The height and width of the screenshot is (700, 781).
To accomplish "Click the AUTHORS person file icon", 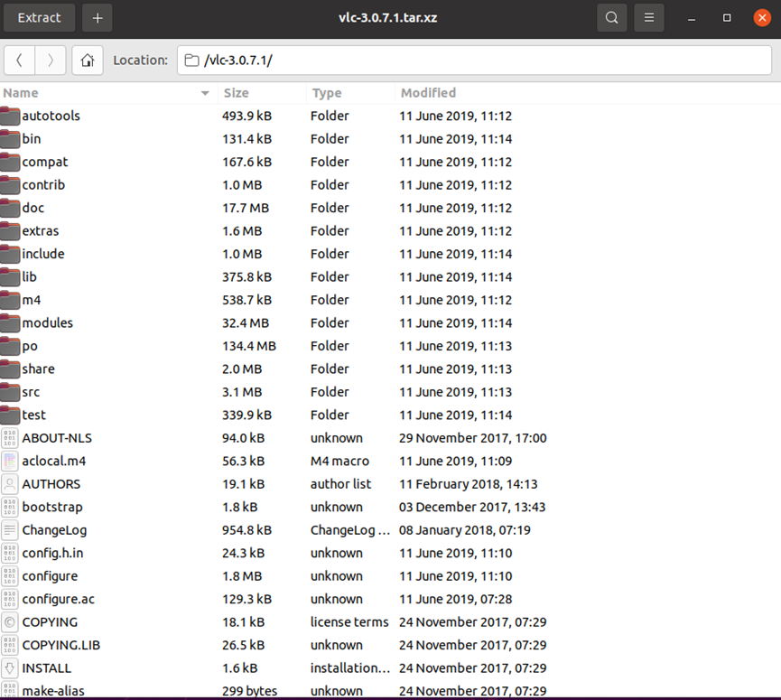I will click(x=10, y=484).
